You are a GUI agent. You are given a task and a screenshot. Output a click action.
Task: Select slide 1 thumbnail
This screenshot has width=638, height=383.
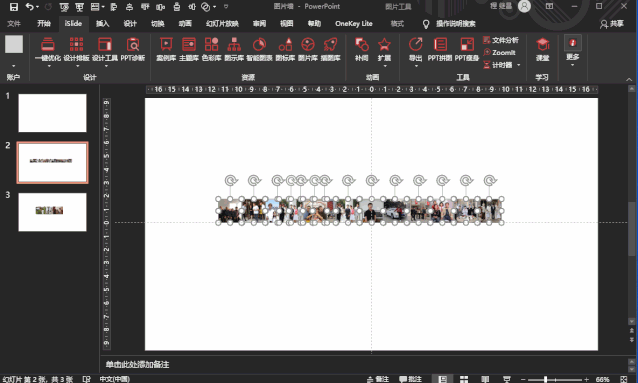click(52, 113)
